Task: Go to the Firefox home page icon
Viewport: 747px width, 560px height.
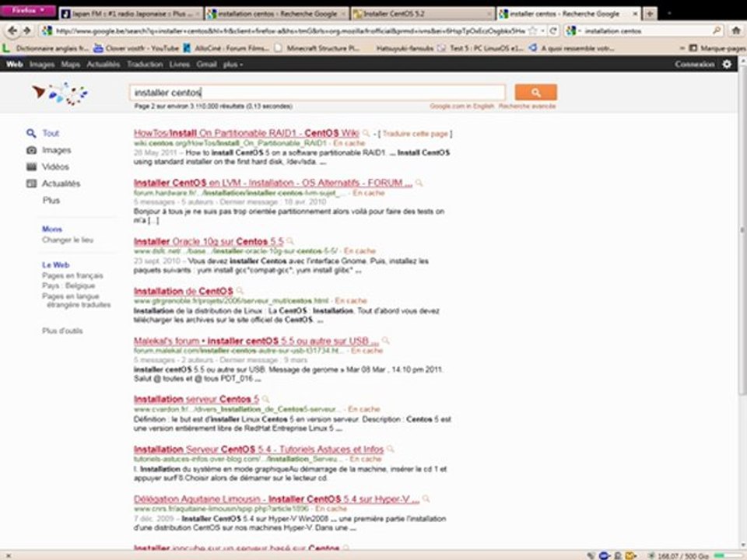Action: (736, 31)
